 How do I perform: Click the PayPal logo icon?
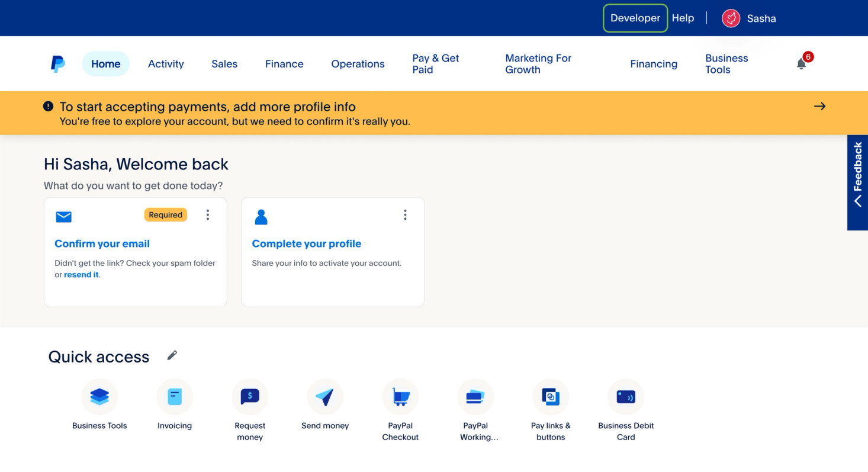tap(57, 64)
